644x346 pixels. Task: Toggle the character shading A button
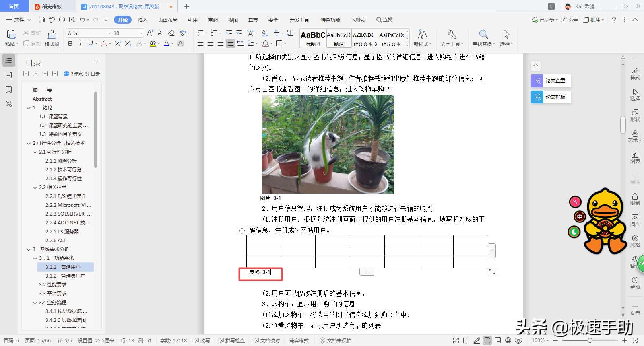tap(180, 43)
